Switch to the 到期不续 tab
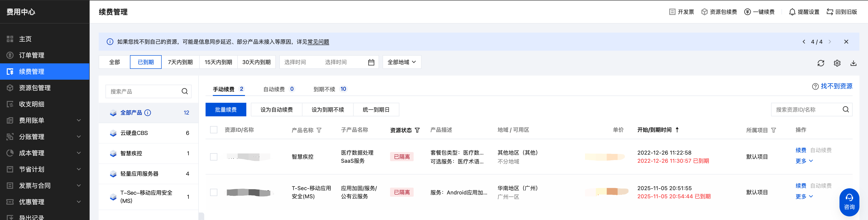Screen dimensions: 868x220 [x=324, y=89]
